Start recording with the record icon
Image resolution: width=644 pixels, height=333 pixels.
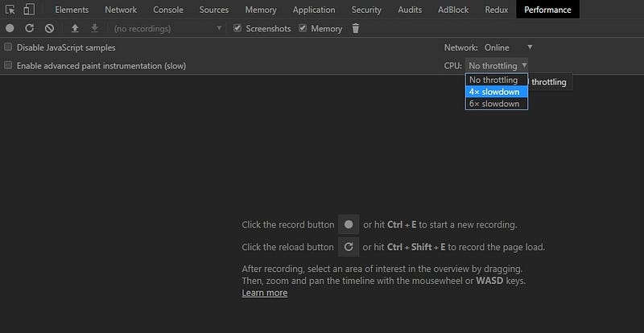(x=10, y=29)
